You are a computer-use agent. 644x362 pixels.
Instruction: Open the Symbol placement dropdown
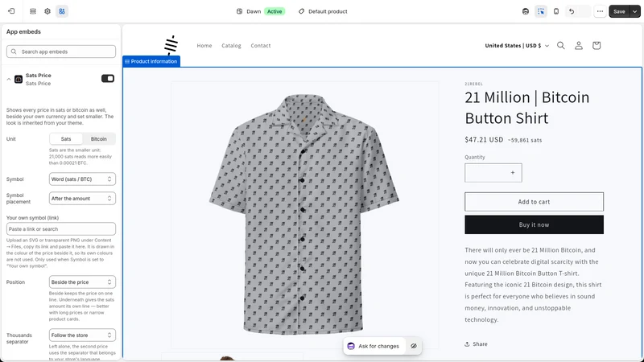(82, 198)
